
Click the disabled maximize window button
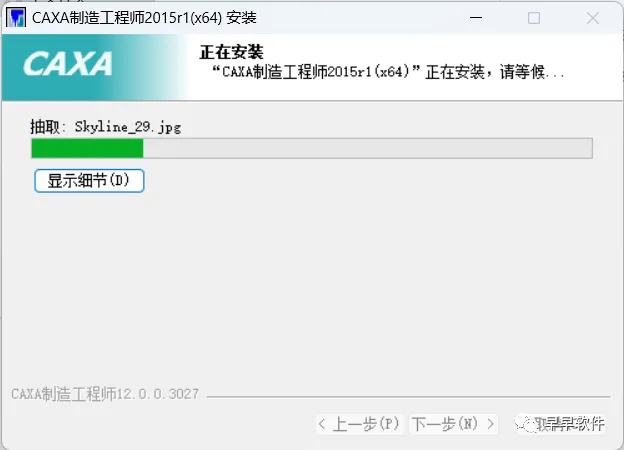point(534,18)
